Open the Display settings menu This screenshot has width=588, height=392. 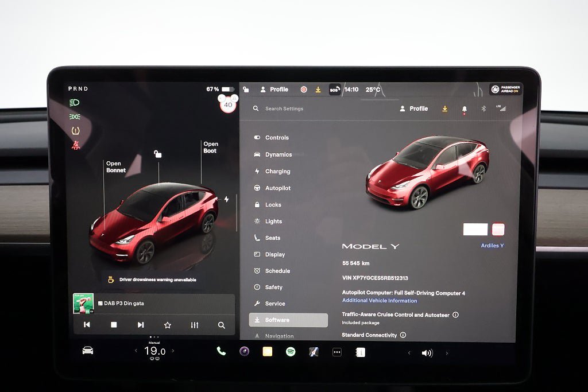270,254
